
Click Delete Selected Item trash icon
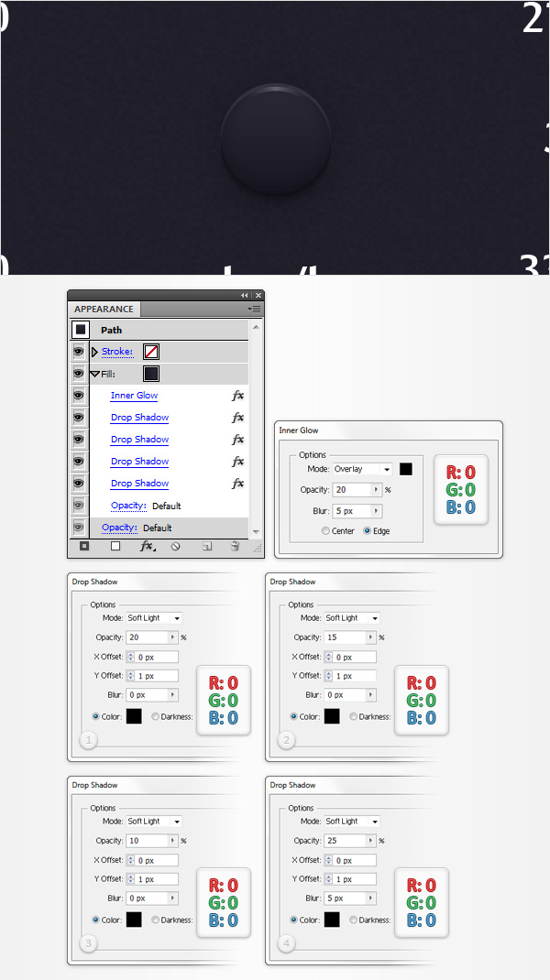click(x=236, y=546)
